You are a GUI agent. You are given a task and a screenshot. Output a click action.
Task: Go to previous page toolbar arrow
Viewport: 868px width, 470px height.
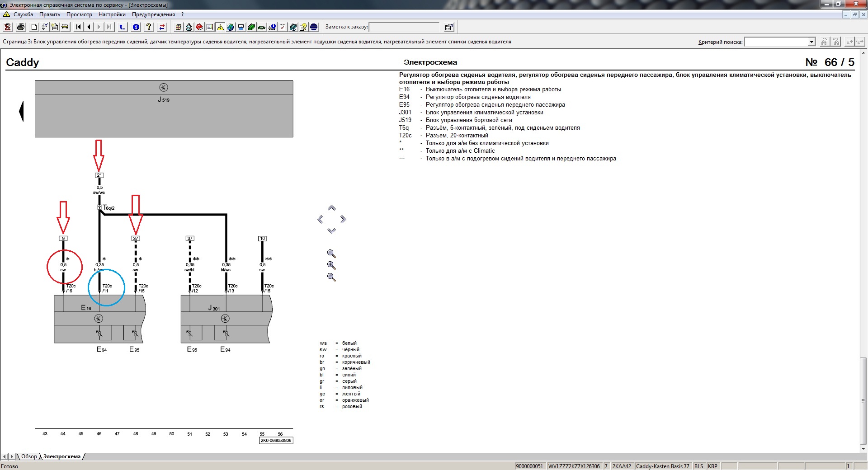click(x=89, y=27)
